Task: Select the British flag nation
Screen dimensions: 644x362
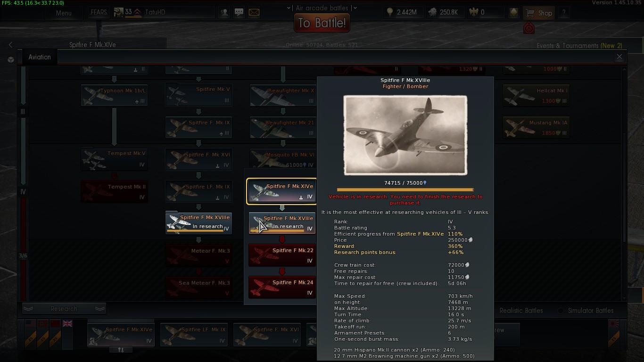Action: pos(67,324)
